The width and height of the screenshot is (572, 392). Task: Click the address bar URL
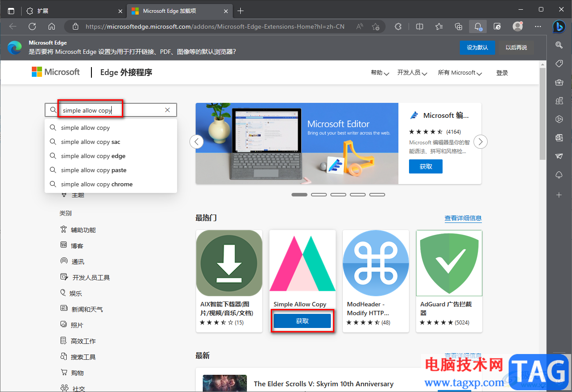click(215, 26)
